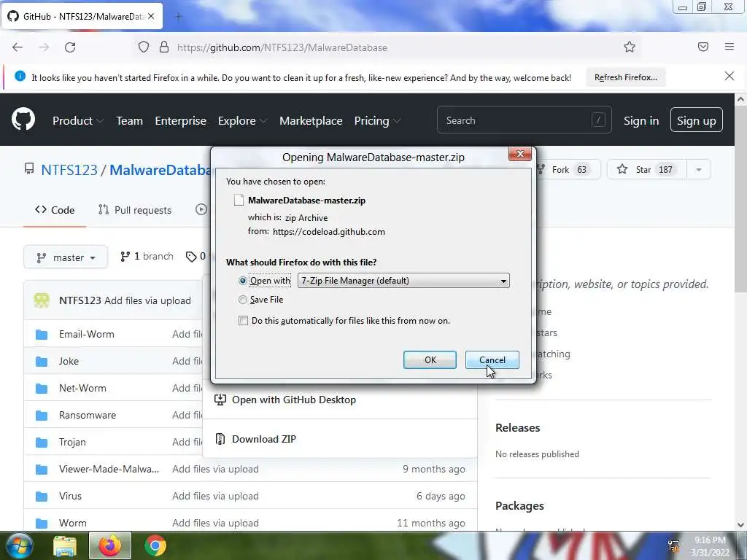Open the Marketplace link

click(x=311, y=120)
